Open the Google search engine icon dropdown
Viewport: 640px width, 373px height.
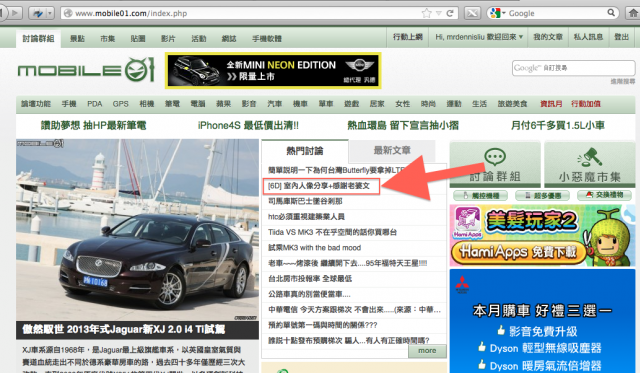pyautogui.click(x=498, y=13)
